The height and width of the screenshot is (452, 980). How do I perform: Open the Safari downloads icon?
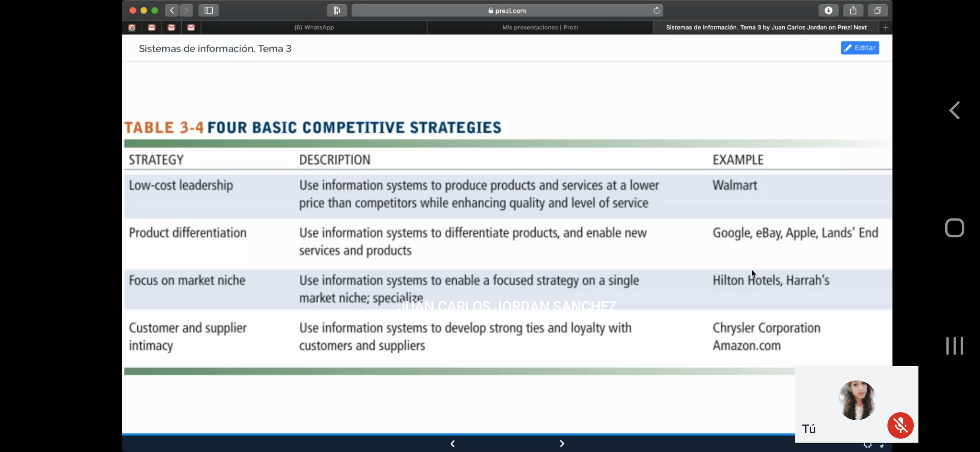(x=828, y=10)
